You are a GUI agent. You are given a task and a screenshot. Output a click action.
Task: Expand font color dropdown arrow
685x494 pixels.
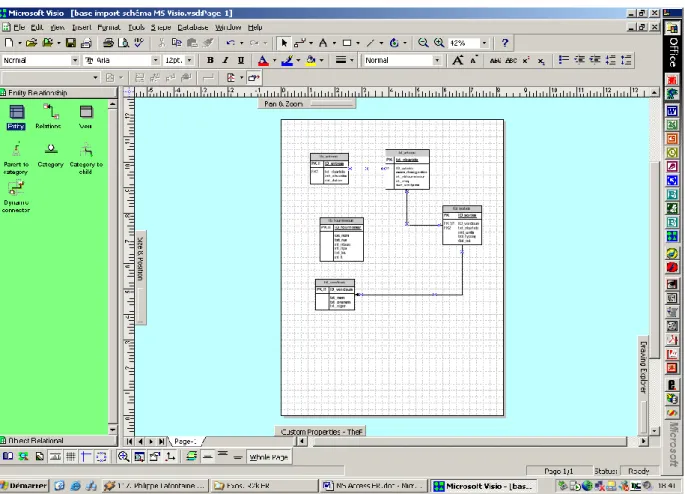click(274, 60)
